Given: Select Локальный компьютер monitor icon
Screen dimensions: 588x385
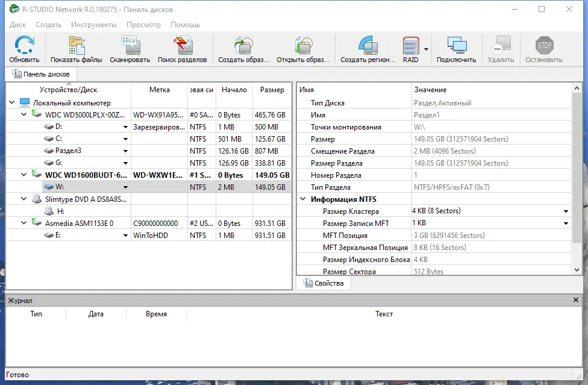Looking at the screenshot, I should click(x=25, y=102).
